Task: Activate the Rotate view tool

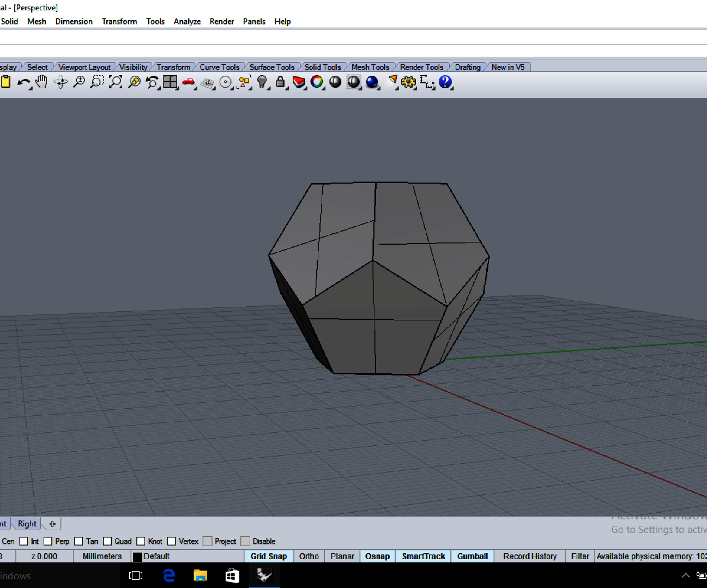Action: 61,81
